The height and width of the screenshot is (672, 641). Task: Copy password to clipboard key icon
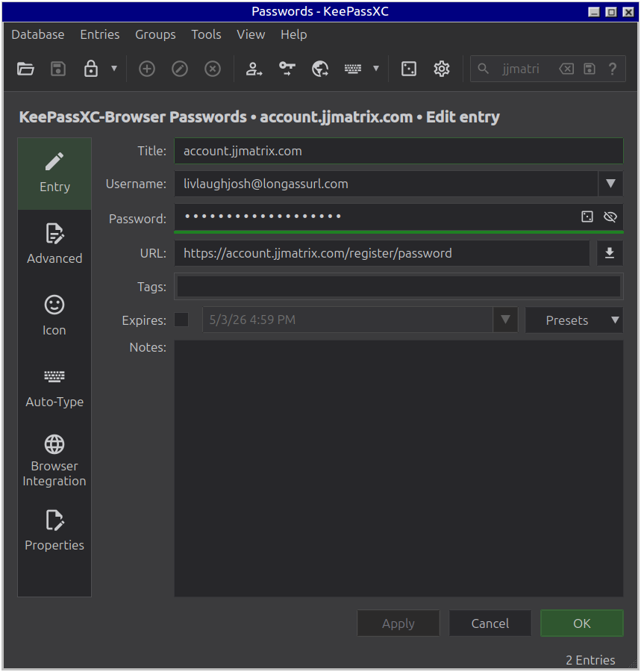[x=287, y=69]
